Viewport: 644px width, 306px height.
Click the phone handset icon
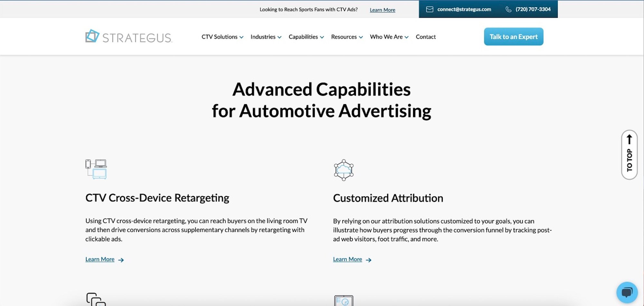tap(508, 9)
